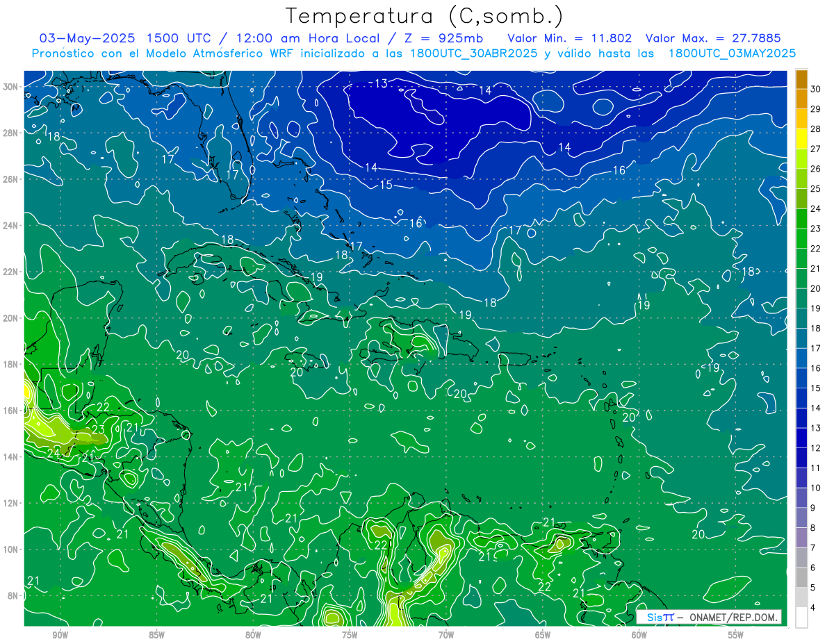Click the 80W longitude axis label
834x644 pixels.
[253, 635]
